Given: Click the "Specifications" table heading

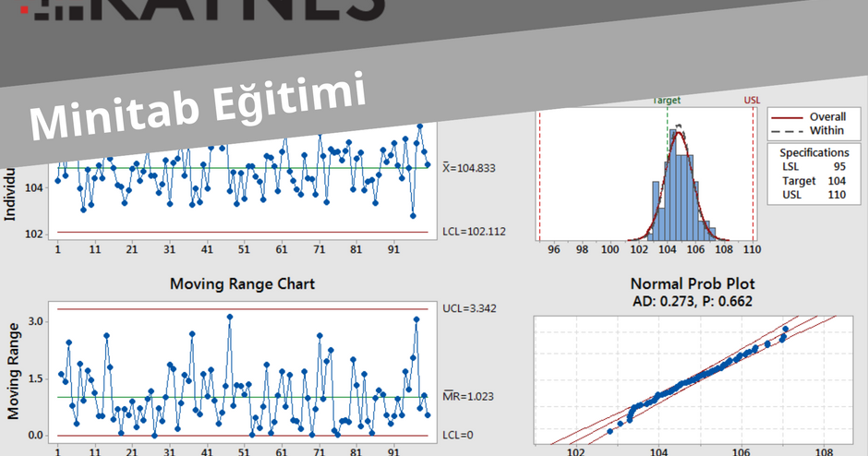Looking at the screenshot, I should [814, 152].
